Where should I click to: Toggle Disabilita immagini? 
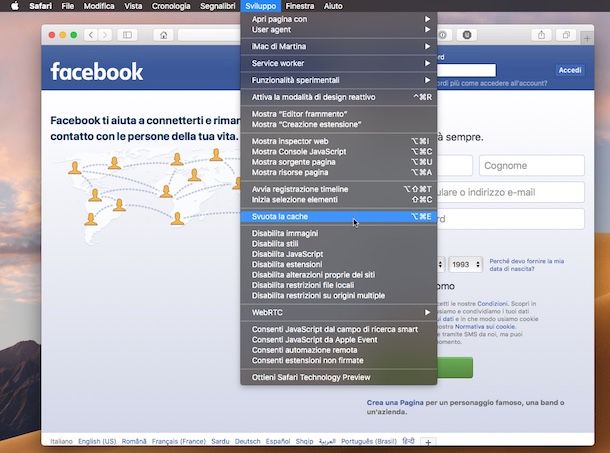(339, 234)
